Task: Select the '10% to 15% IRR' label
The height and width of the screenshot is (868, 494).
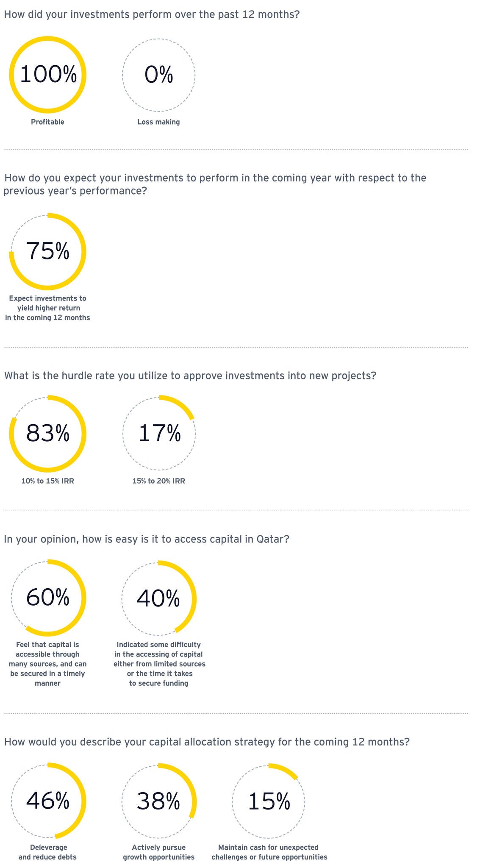Action: click(x=47, y=481)
